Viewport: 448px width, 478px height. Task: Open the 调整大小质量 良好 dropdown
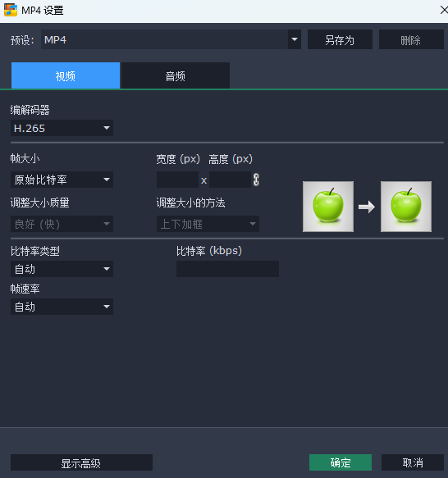pos(62,224)
